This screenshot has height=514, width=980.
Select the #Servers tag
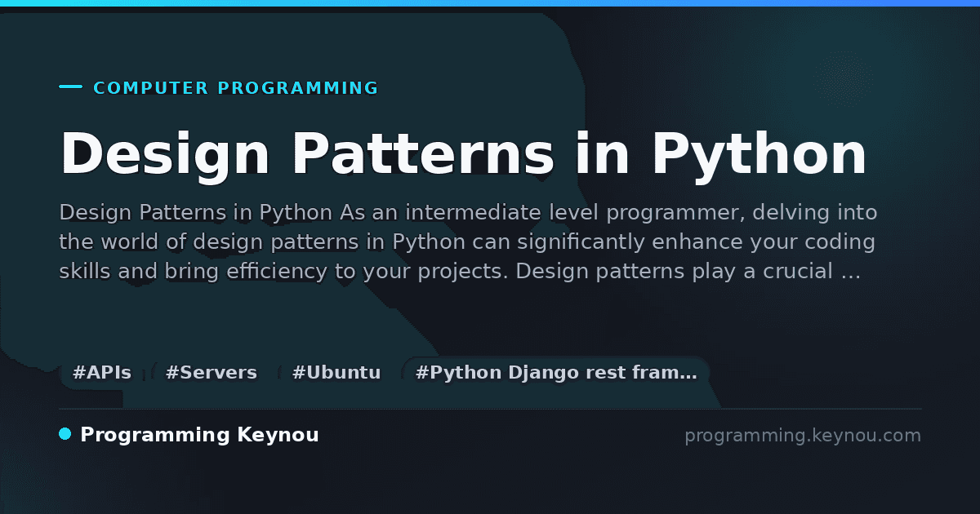click(x=212, y=373)
